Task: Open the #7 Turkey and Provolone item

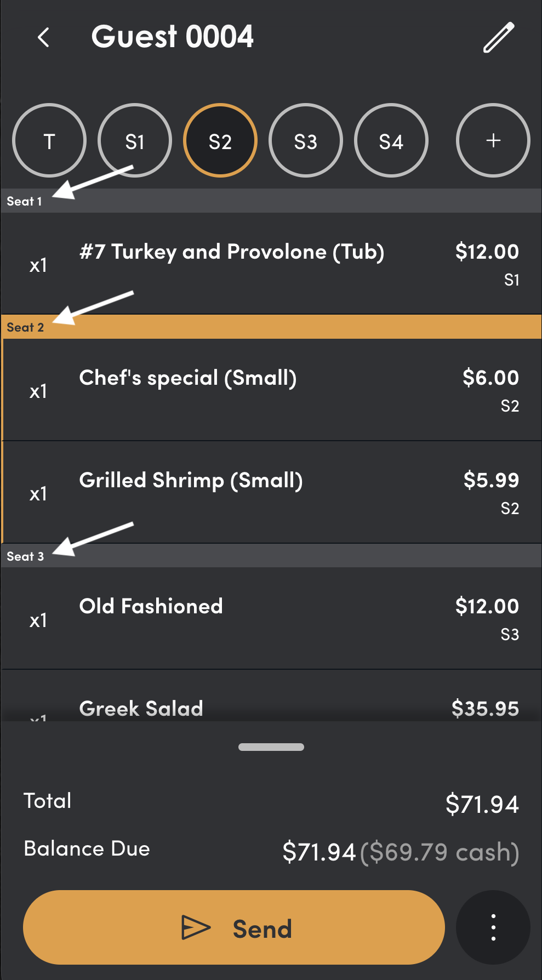Action: [x=271, y=264]
